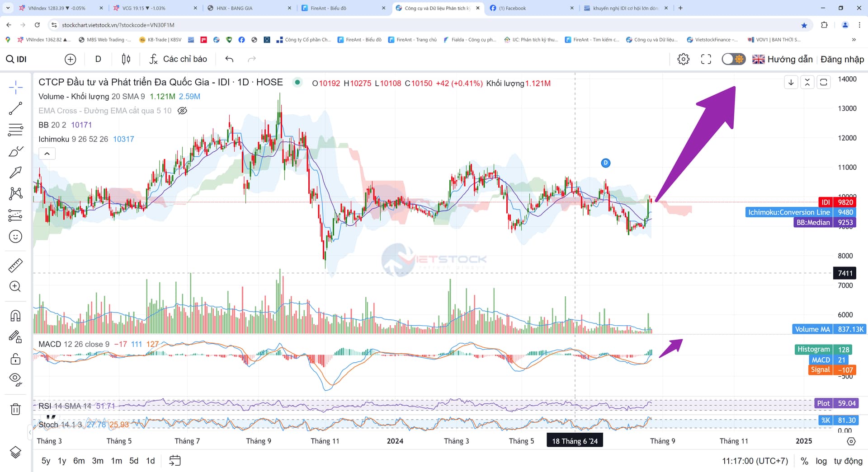
Task: Toggle stay in drawing mode
Action: click(x=15, y=337)
